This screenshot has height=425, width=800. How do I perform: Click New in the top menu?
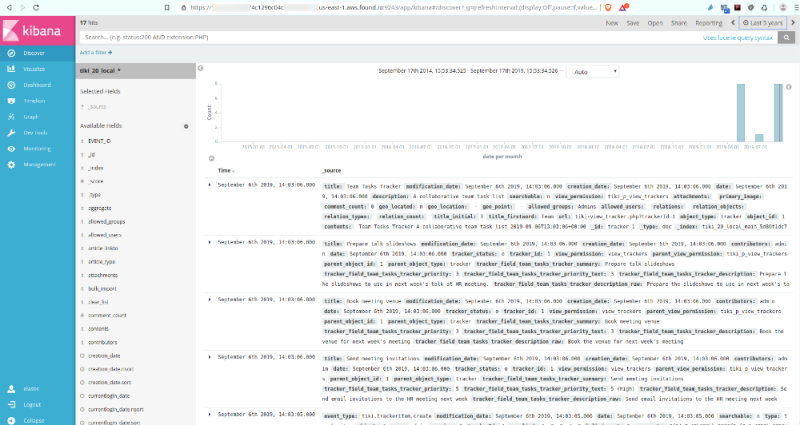[x=612, y=23]
